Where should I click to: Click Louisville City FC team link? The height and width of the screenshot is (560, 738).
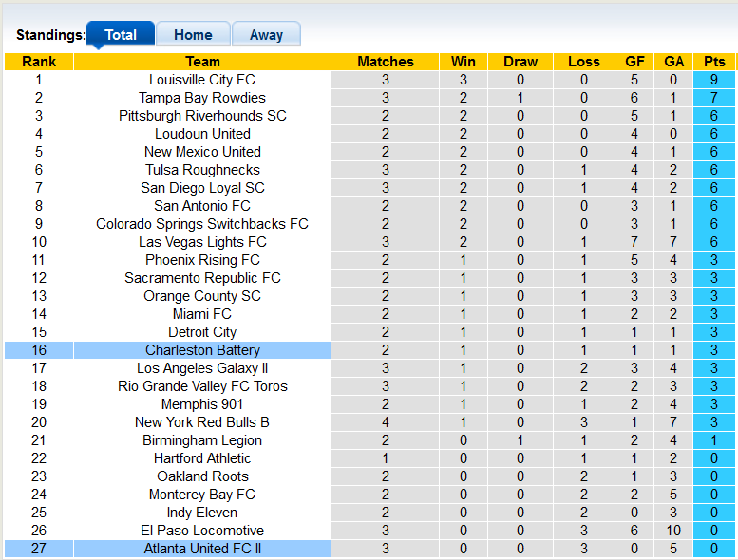202,80
